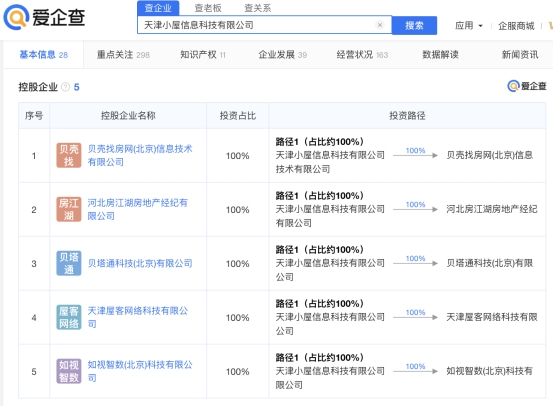Click the 投资占比 column header
The image size is (554, 407).
coord(238,116)
